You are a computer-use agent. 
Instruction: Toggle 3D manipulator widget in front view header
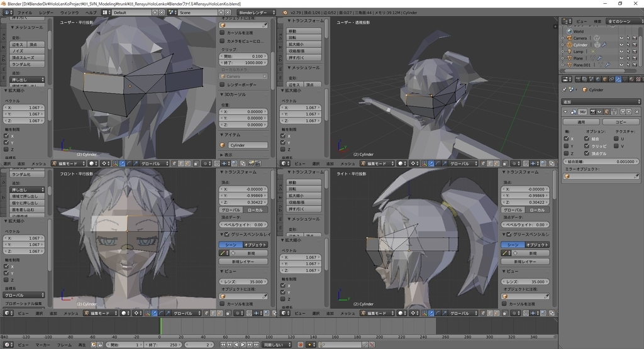[x=147, y=313]
